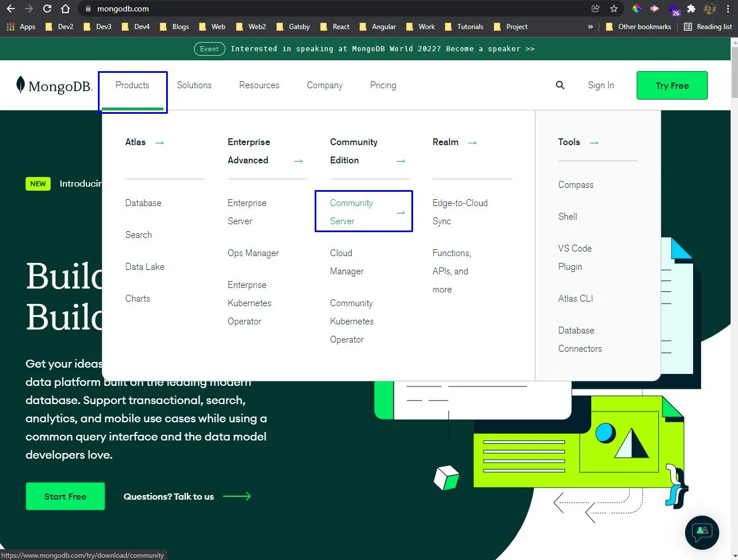Click the arrow next to Enterprise Advanced
This screenshot has width=738, height=560.
298,161
